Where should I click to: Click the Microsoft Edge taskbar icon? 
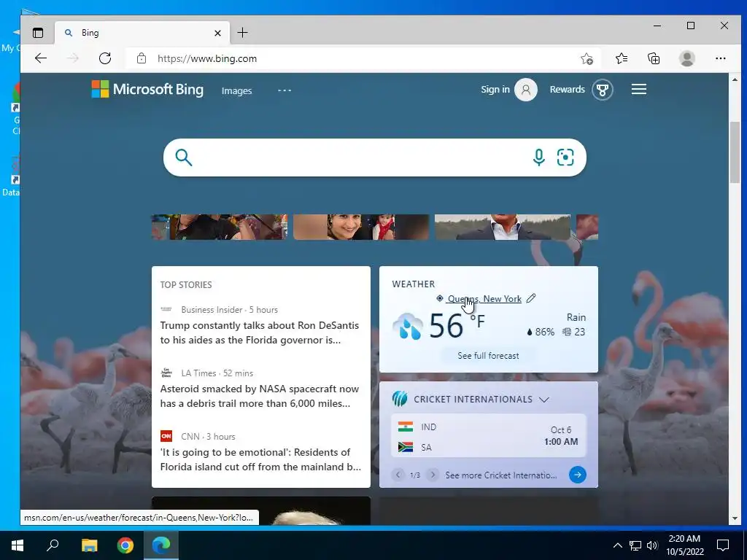161,545
